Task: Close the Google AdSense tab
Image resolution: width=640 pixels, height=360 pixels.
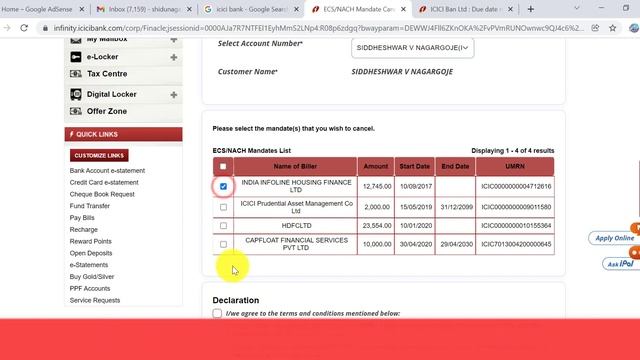Action: pyautogui.click(x=82, y=9)
